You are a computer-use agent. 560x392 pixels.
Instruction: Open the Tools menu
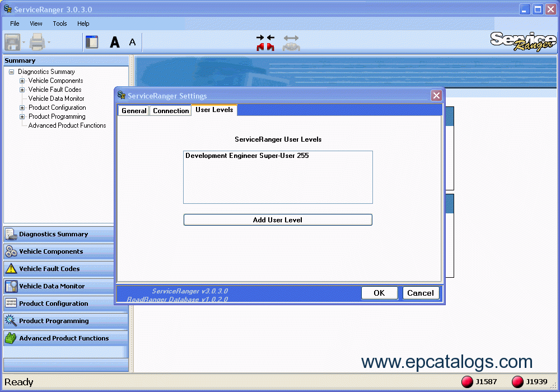tap(60, 24)
